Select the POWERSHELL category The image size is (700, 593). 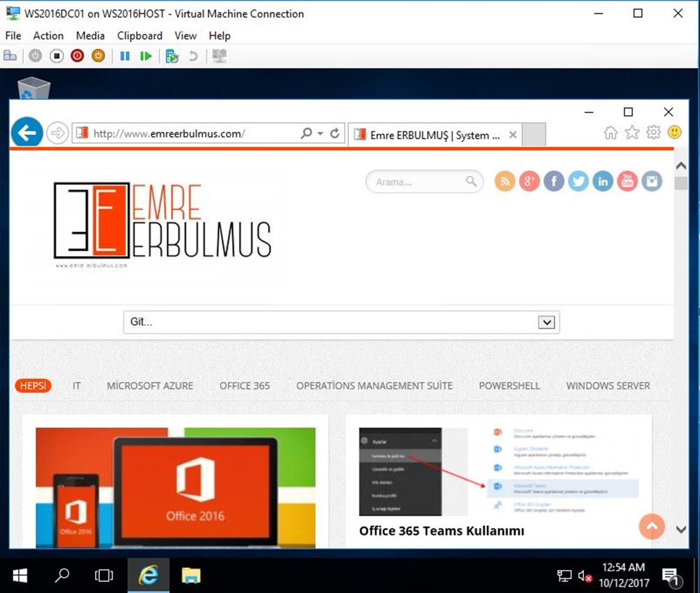coord(509,386)
